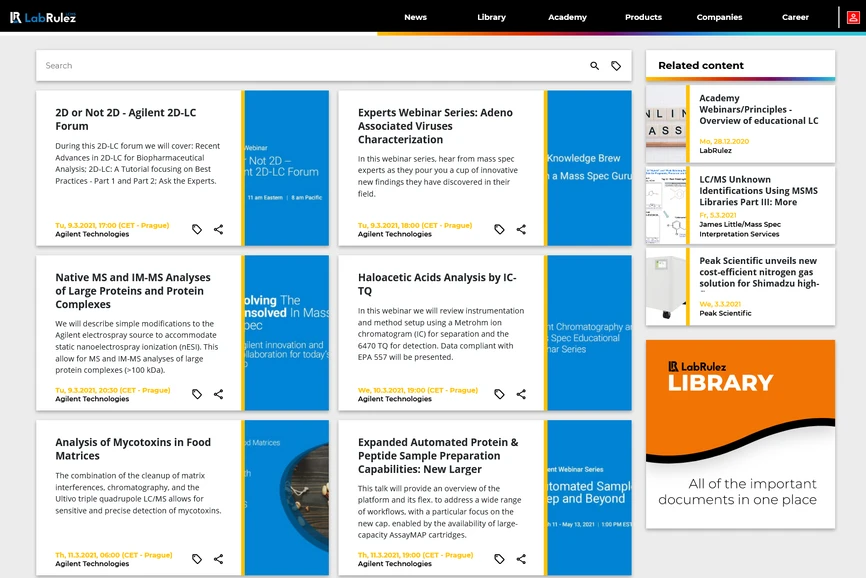Click share icon on Expanded Automated Protein card
The image size is (866, 578).
point(520,559)
